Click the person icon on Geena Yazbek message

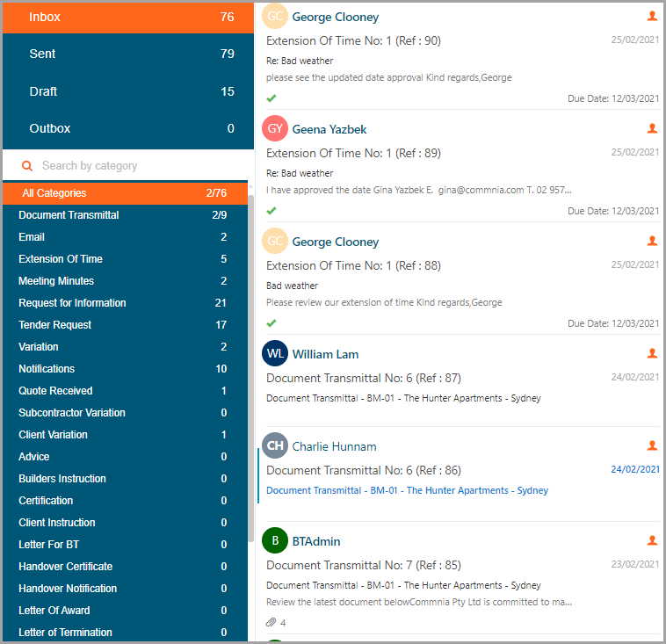pos(652,128)
